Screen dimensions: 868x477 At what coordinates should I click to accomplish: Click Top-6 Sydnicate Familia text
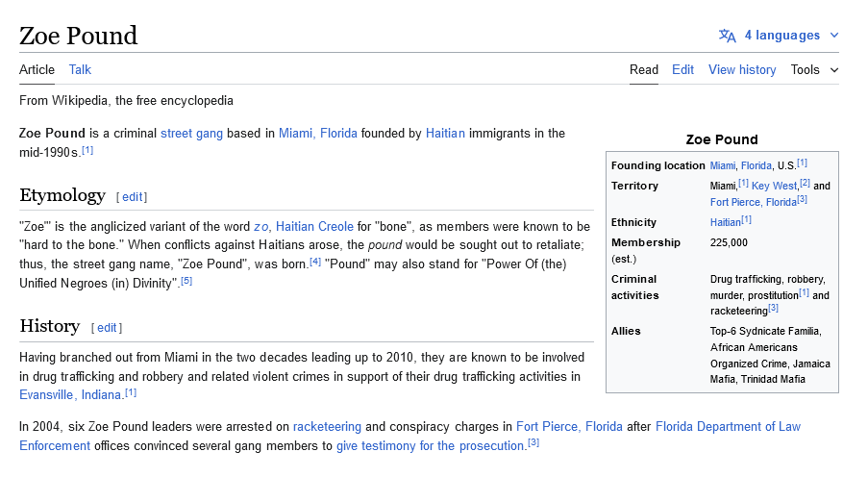pos(765,331)
